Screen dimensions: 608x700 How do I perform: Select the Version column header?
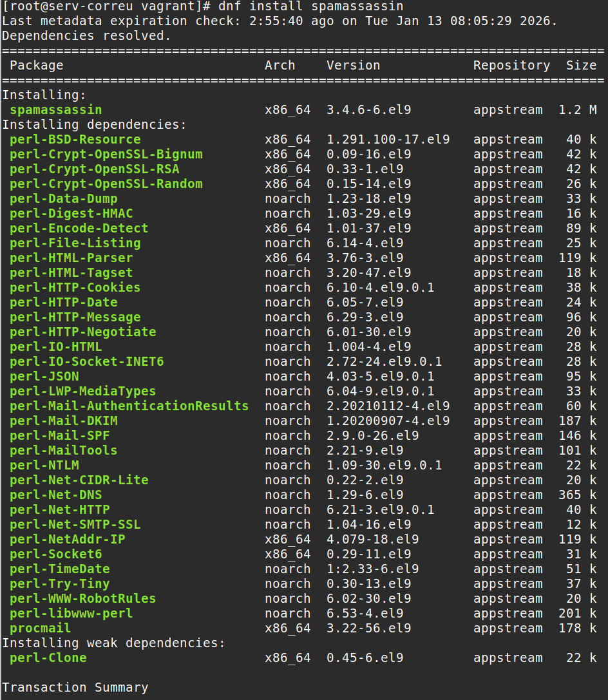click(353, 65)
